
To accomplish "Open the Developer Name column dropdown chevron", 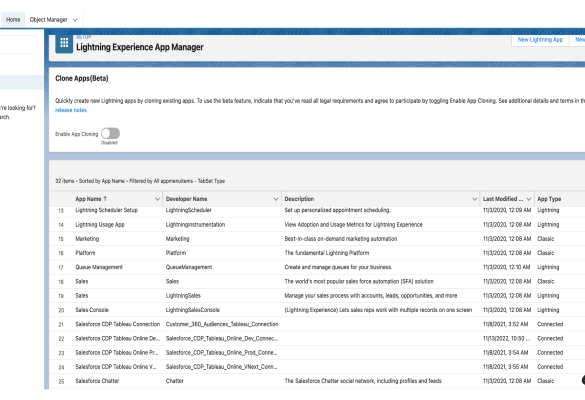I will 276,199.
